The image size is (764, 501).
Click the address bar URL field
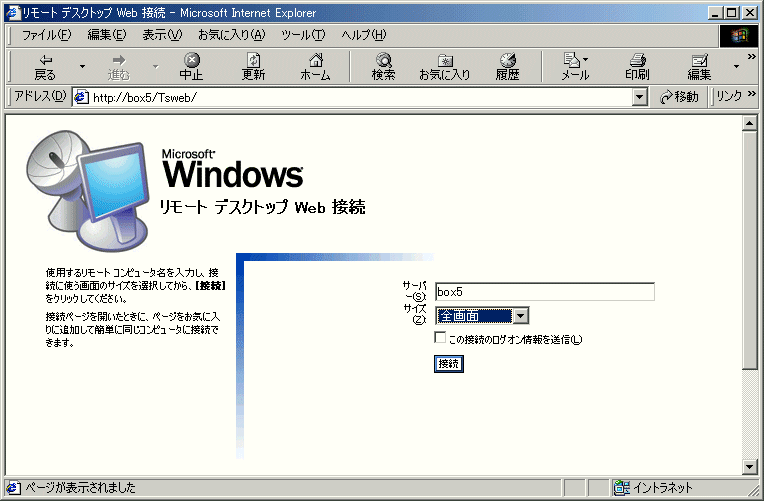point(361,97)
